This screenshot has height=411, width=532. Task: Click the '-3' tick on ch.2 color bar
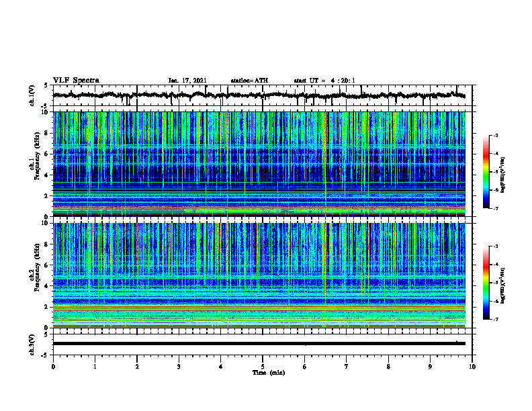point(495,246)
